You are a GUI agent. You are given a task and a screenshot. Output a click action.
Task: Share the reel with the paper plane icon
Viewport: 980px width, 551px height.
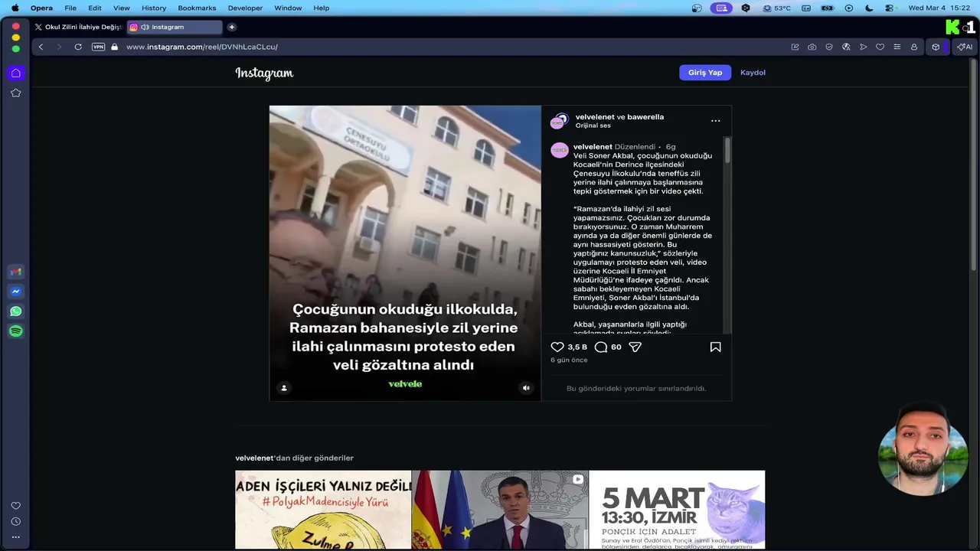click(635, 347)
